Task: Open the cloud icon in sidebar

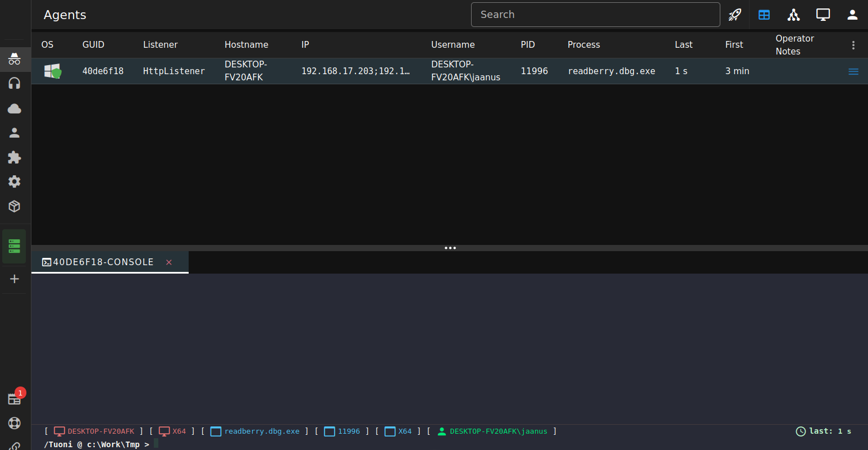Action: coord(15,108)
